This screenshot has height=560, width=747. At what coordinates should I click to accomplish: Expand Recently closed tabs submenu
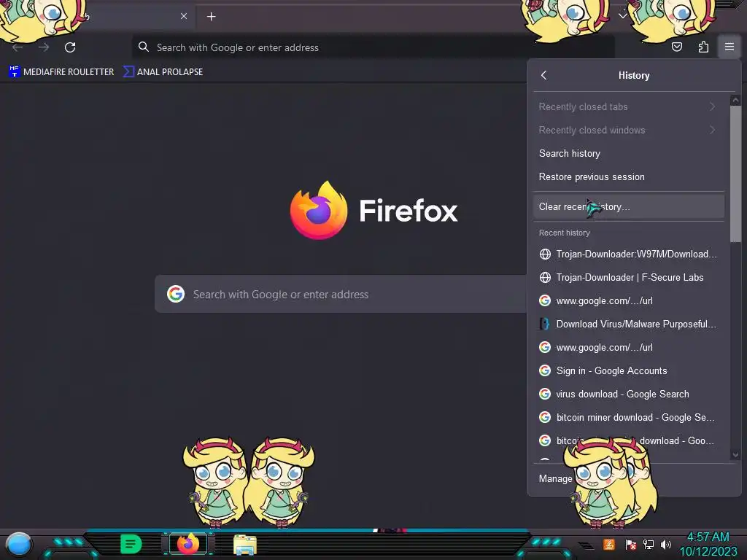click(x=628, y=106)
